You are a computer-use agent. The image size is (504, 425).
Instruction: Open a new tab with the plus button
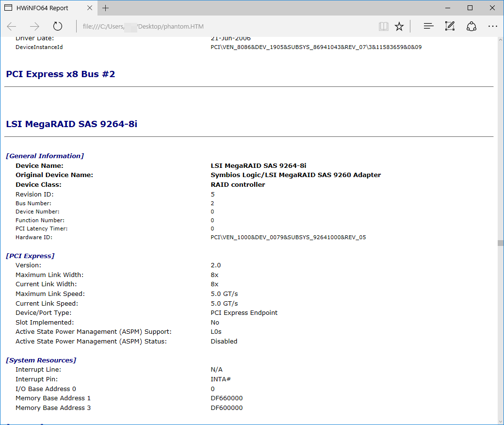pyautogui.click(x=105, y=8)
